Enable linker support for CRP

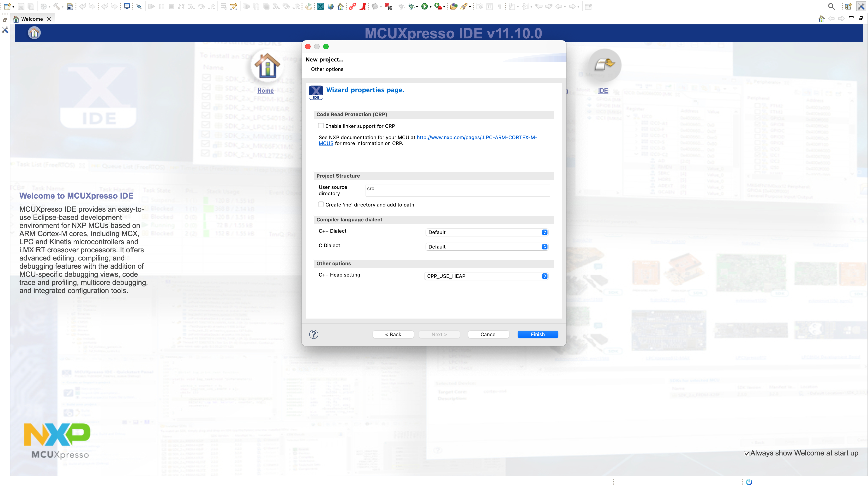tap(321, 126)
